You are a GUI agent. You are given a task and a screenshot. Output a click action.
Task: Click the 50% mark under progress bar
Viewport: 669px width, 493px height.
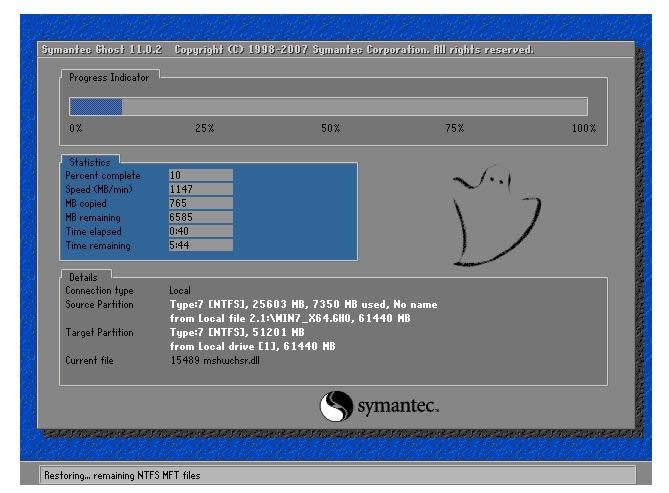pyautogui.click(x=330, y=129)
